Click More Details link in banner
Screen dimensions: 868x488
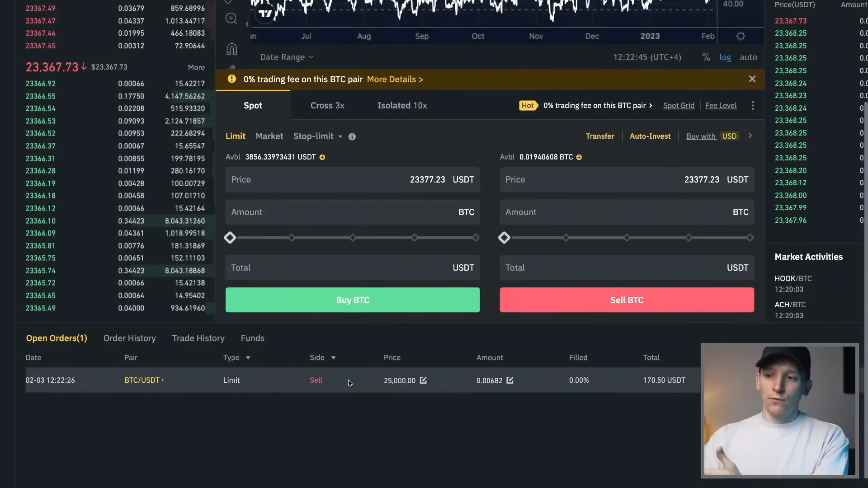click(395, 79)
